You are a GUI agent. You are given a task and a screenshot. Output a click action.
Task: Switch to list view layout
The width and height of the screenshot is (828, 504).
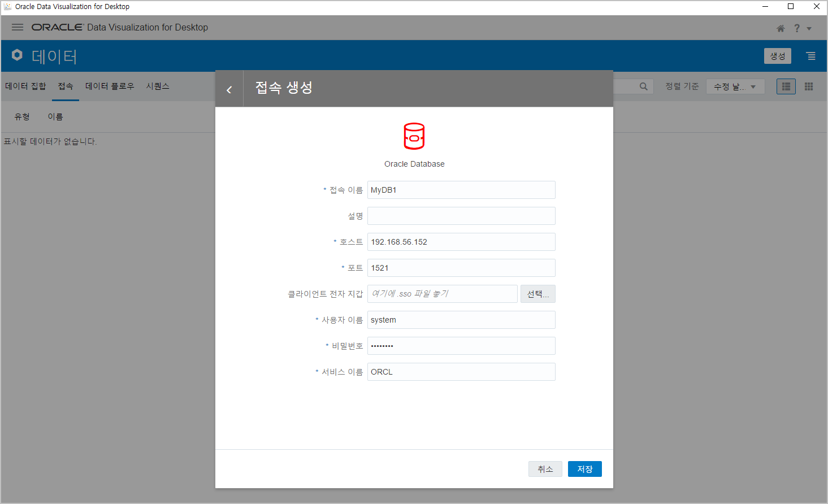coord(786,86)
